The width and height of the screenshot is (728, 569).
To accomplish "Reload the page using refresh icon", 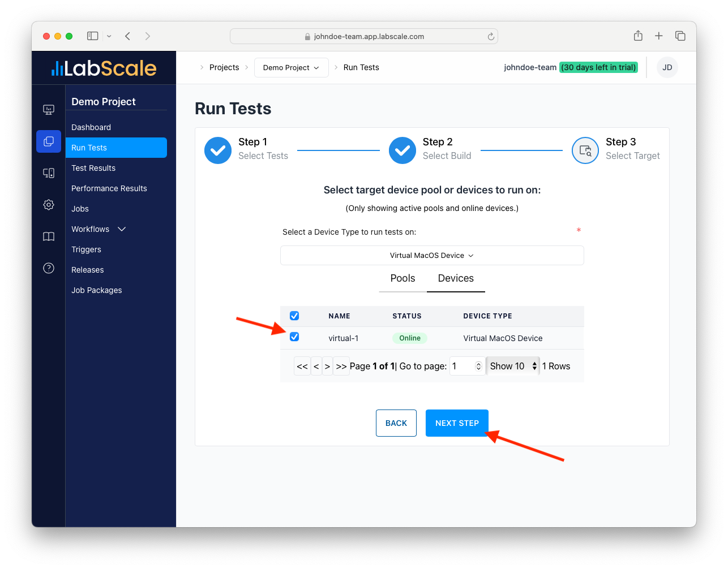I will (x=491, y=36).
